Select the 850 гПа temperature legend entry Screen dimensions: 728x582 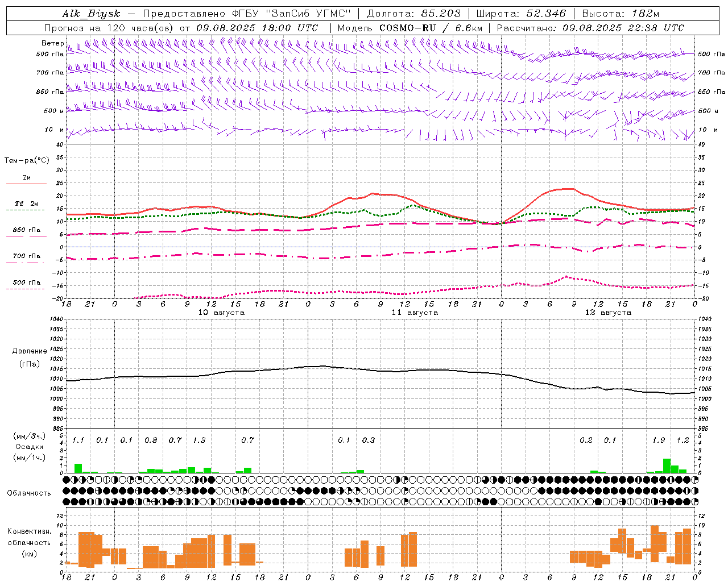(x=26, y=230)
